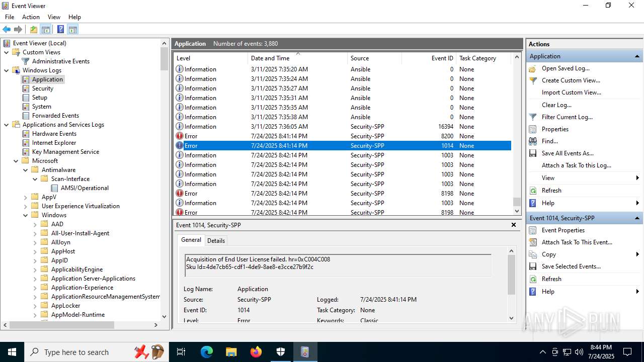The width and height of the screenshot is (644, 362).
Task: Click the event list vertical scrollbar thumb
Action: tap(517, 202)
